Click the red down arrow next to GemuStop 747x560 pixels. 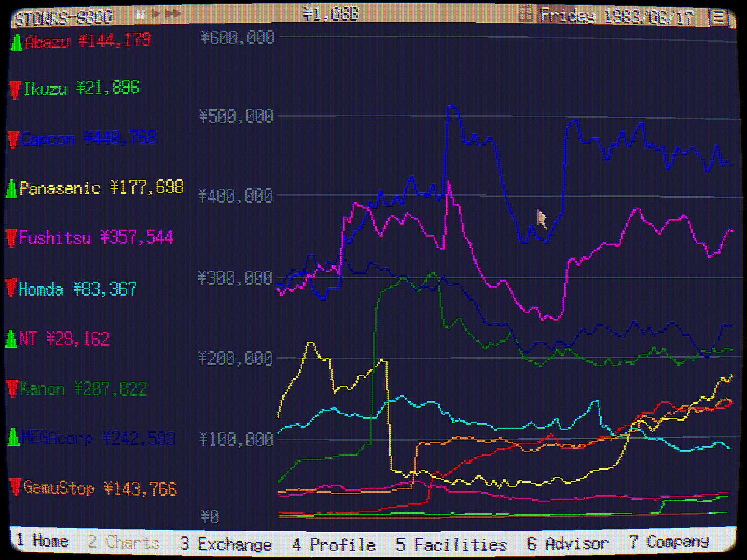click(16, 487)
